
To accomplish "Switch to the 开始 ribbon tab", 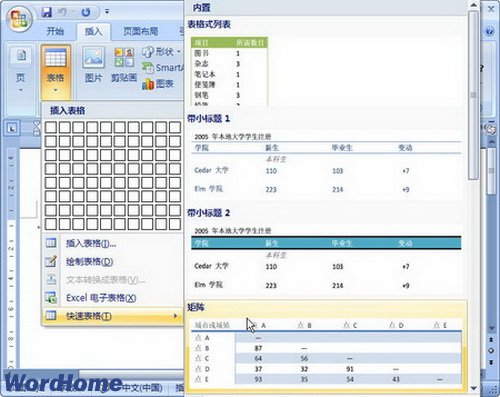I will tap(55, 31).
